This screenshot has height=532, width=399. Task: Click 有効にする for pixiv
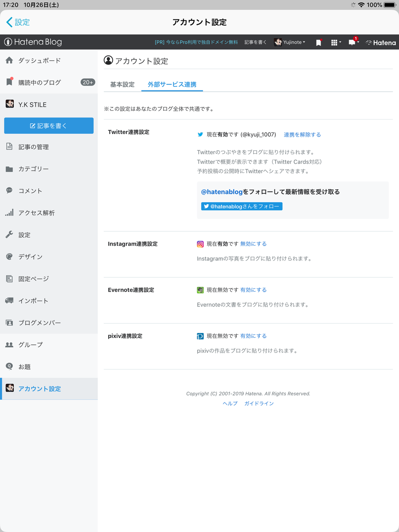click(254, 336)
